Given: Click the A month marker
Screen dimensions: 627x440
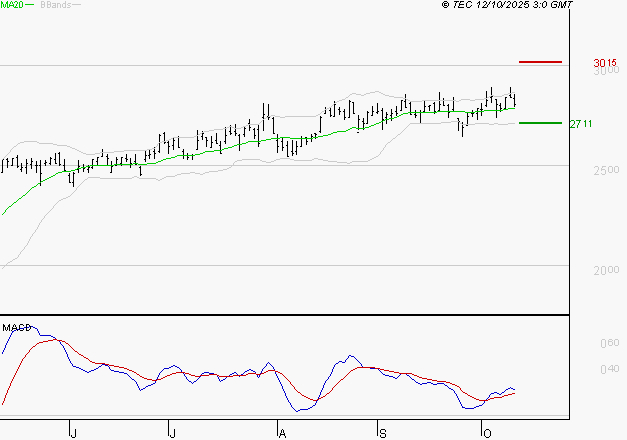Looking at the screenshot, I should (282, 434).
